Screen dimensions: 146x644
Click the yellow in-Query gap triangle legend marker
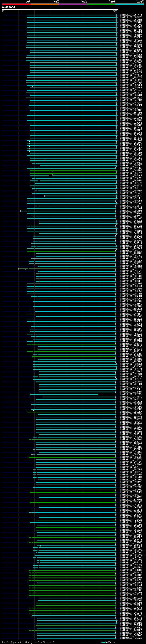(x=19, y=642)
